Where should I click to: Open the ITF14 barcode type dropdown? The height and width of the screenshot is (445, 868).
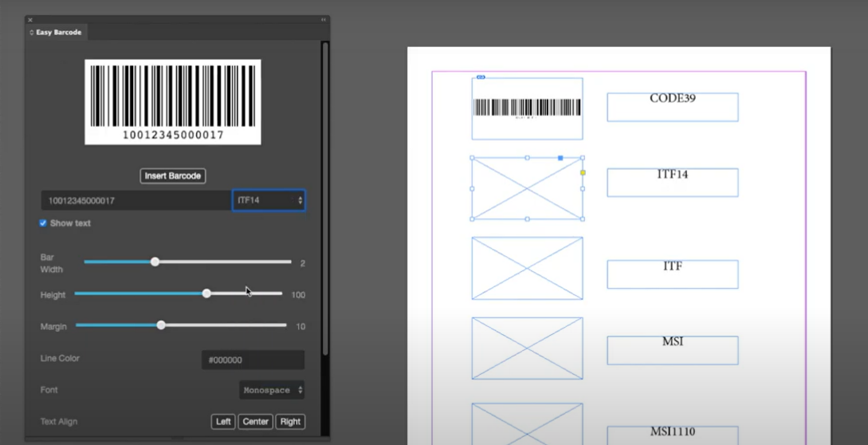pyautogui.click(x=269, y=200)
